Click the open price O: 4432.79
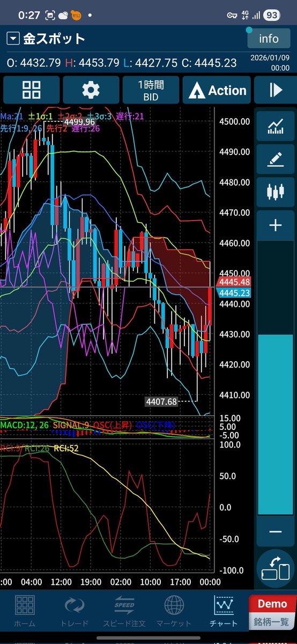297x644 pixels. tap(34, 63)
